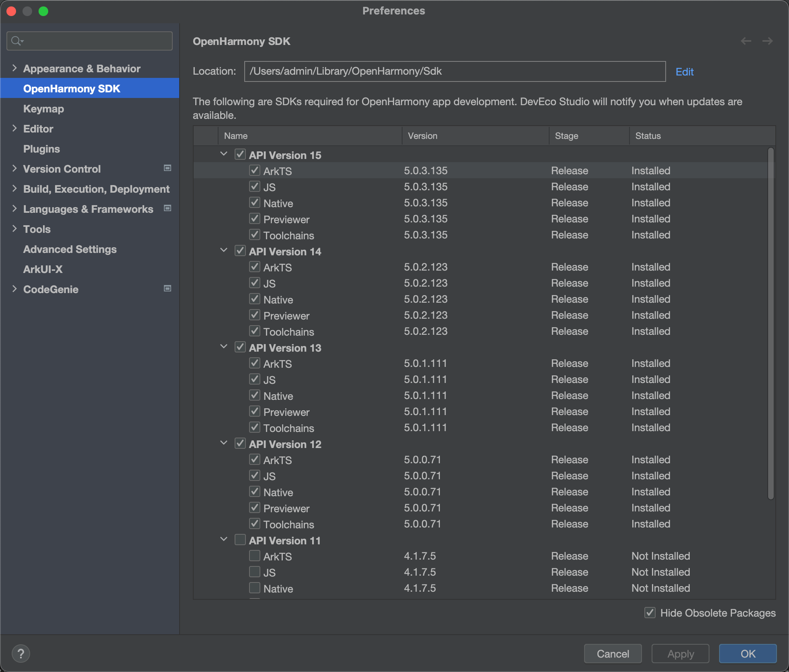Check ArkTS 4.1.7.5 checkbox
This screenshot has height=672, width=789.
[x=255, y=556]
